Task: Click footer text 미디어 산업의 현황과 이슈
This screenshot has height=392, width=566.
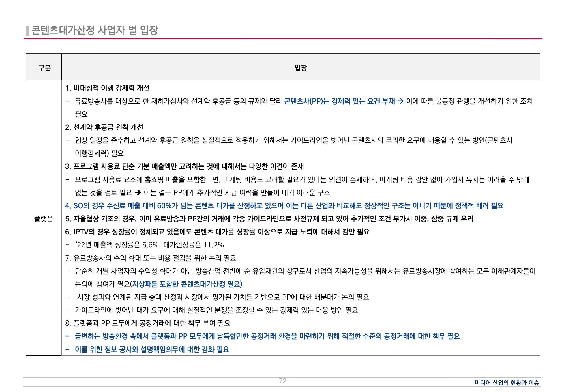Action: click(x=507, y=383)
